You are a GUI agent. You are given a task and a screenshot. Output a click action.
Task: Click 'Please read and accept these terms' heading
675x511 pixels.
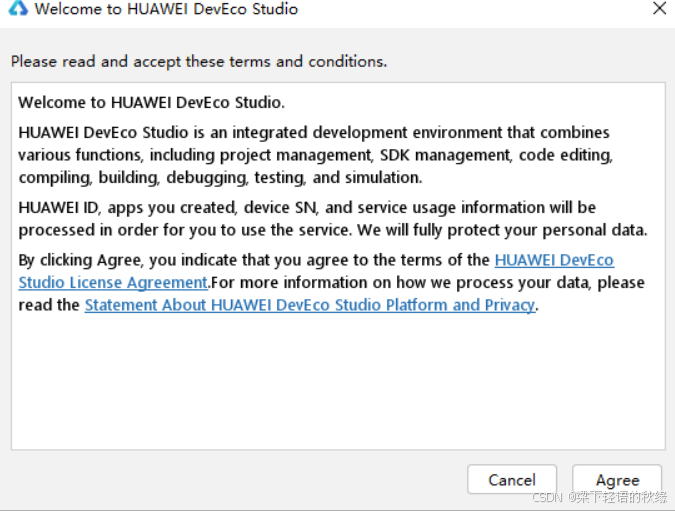[199, 62]
